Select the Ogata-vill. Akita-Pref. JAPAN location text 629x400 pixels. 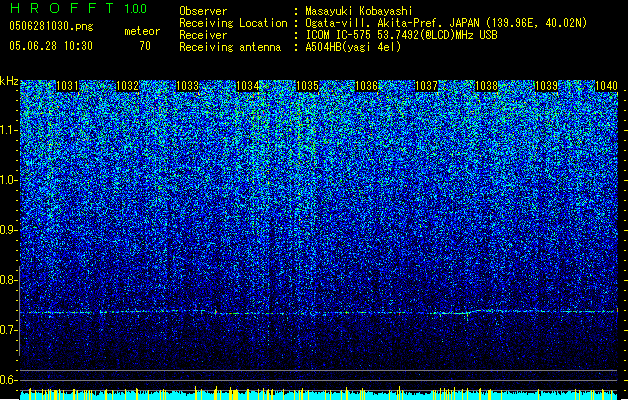[446, 23]
